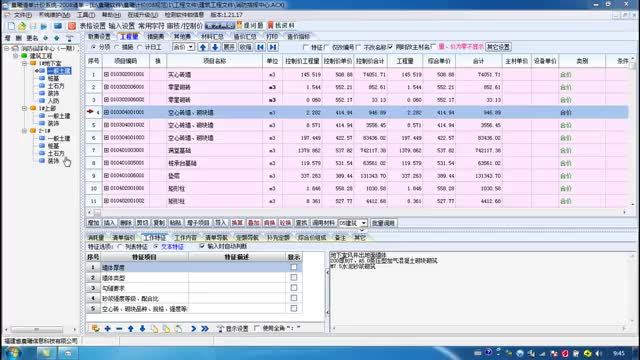Click the 删除 button below the table

(126, 223)
